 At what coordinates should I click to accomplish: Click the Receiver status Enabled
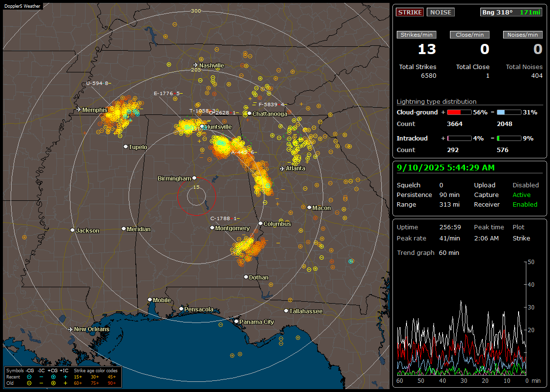click(x=525, y=204)
